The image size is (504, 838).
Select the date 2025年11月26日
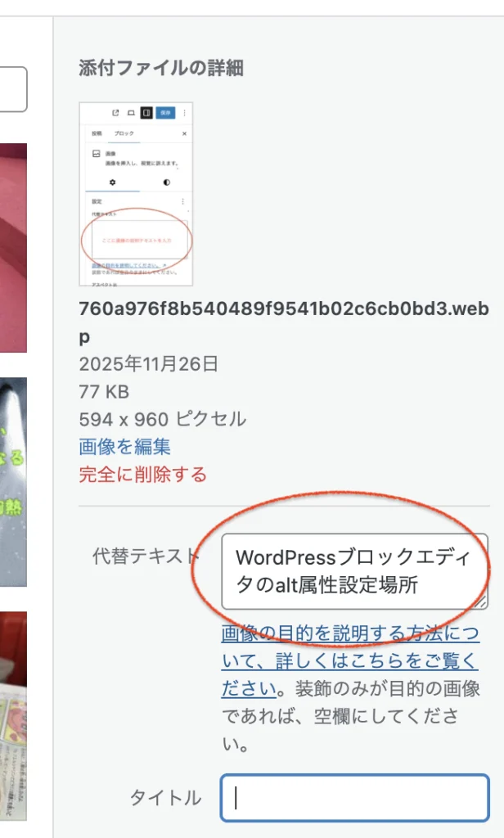tap(149, 364)
